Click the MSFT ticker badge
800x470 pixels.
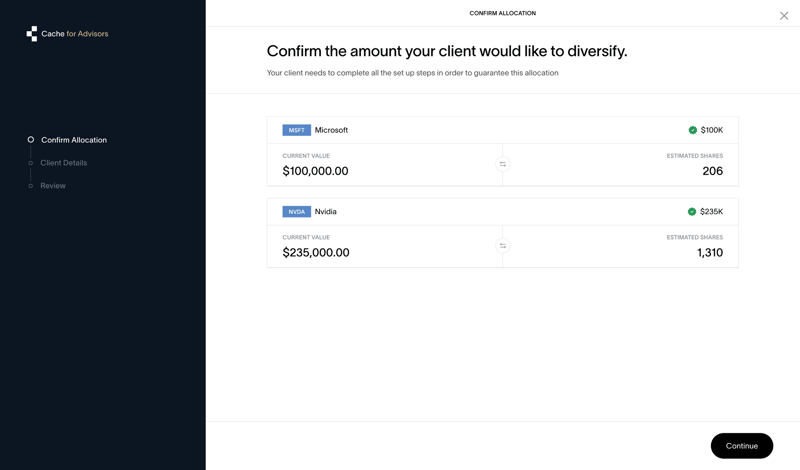pyautogui.click(x=296, y=130)
